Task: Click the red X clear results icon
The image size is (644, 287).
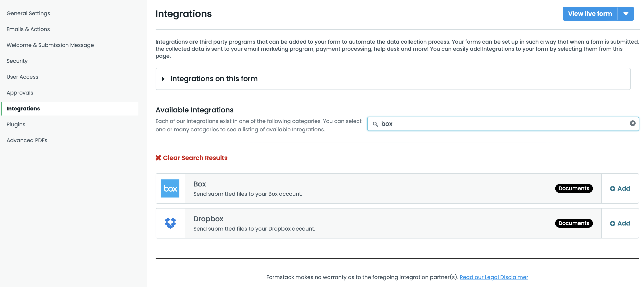Action: 158,158
